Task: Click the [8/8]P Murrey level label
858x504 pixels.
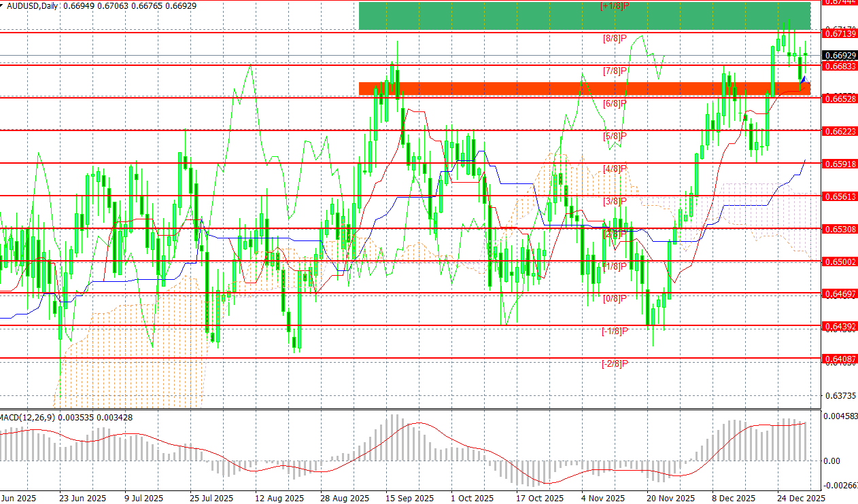Action: 615,38
